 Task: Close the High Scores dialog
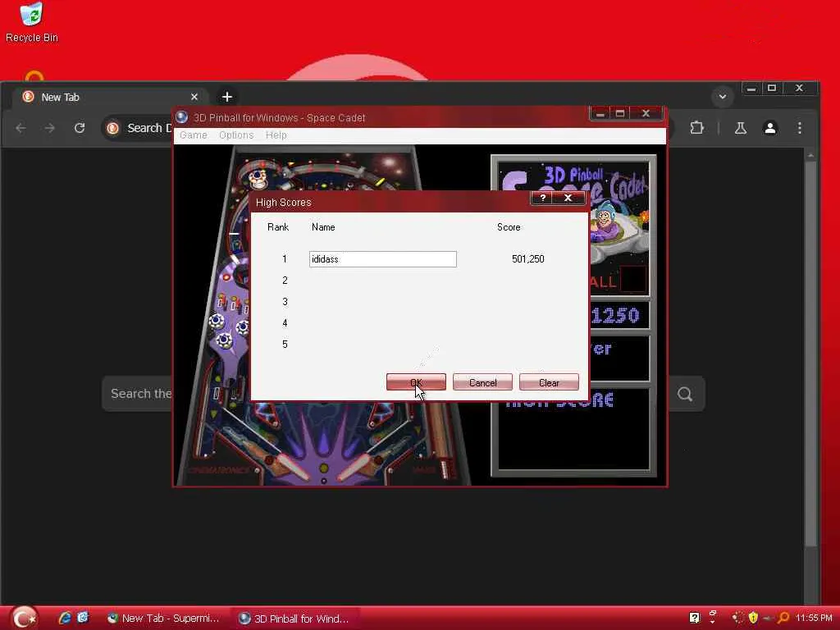568,199
